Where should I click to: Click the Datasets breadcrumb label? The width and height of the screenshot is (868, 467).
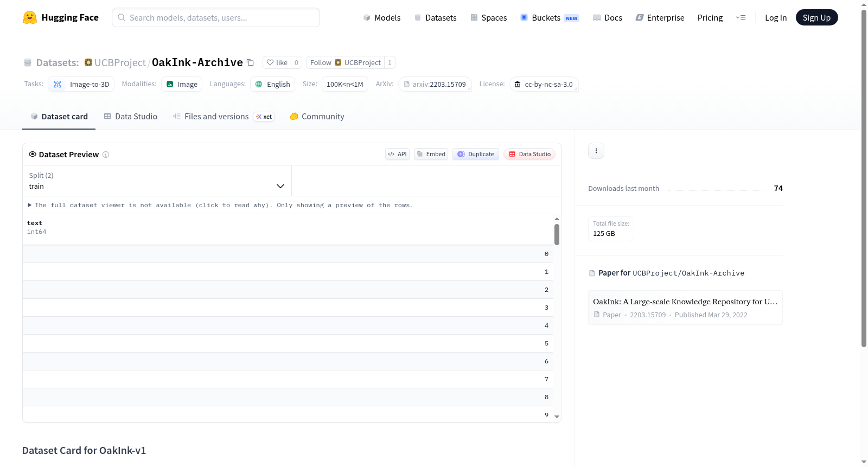click(58, 62)
